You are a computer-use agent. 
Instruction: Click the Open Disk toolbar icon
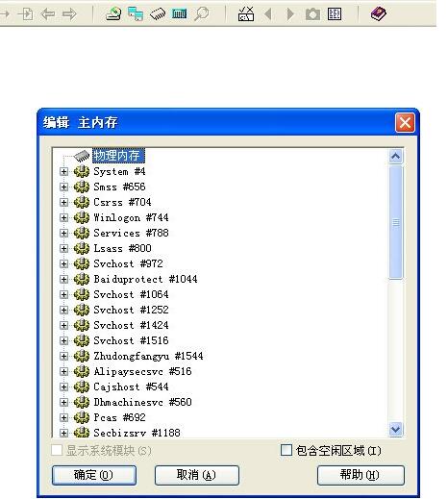[x=113, y=14]
